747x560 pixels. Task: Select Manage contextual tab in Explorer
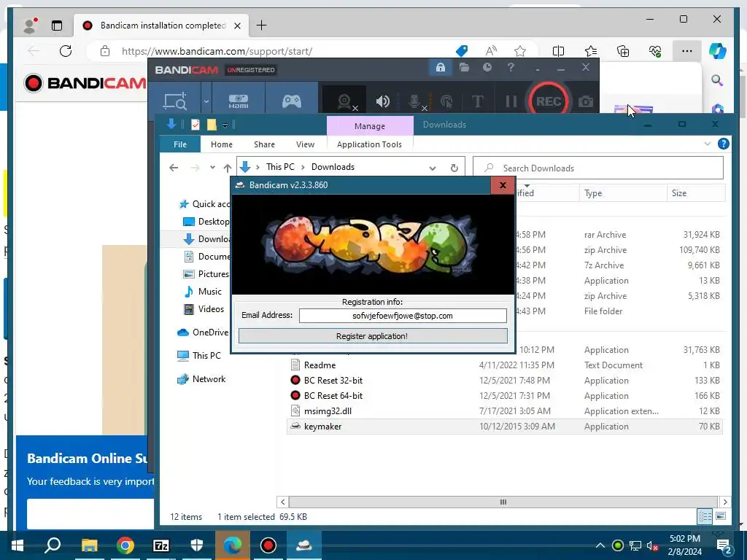(x=370, y=125)
